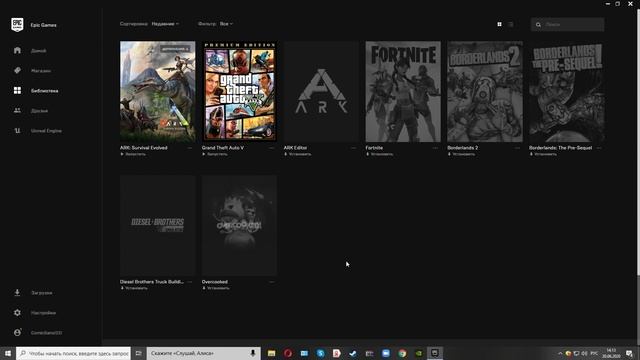Open the Unreal Engine section
This screenshot has width=640, height=360.
point(38,131)
